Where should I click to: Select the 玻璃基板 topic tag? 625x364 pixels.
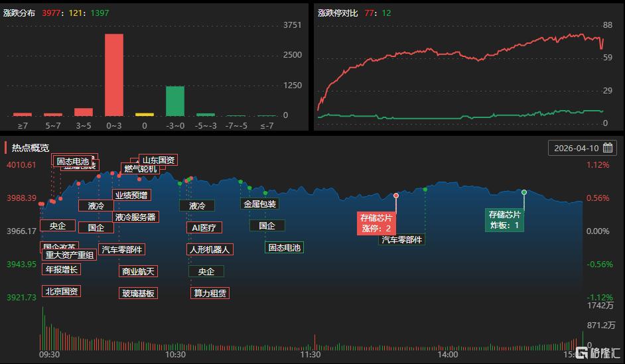[137, 293]
